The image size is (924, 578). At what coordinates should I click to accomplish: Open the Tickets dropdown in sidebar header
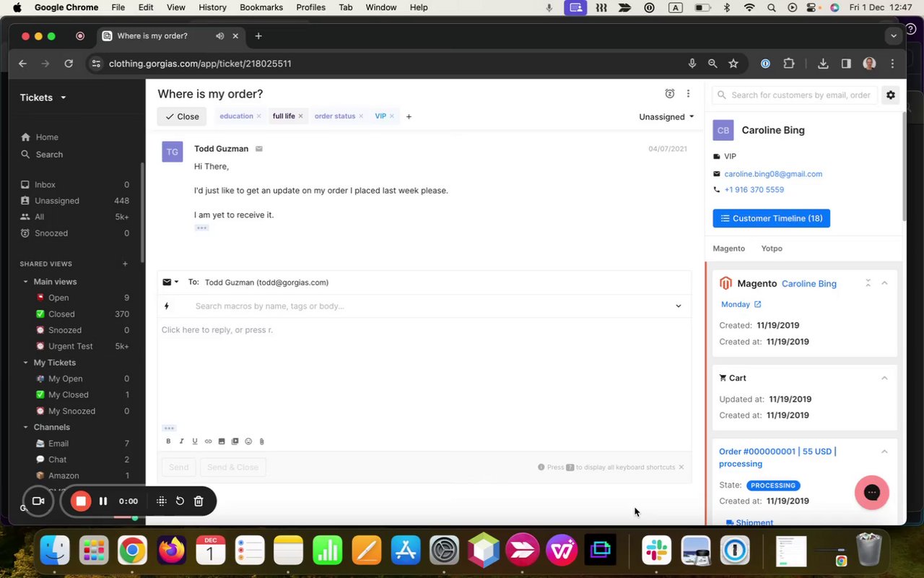coord(43,98)
